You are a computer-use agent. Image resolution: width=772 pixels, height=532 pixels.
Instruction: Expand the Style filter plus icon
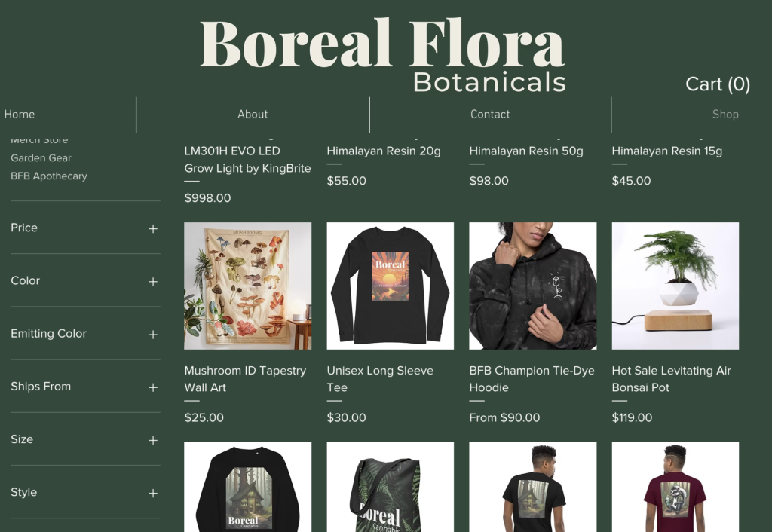tap(153, 493)
